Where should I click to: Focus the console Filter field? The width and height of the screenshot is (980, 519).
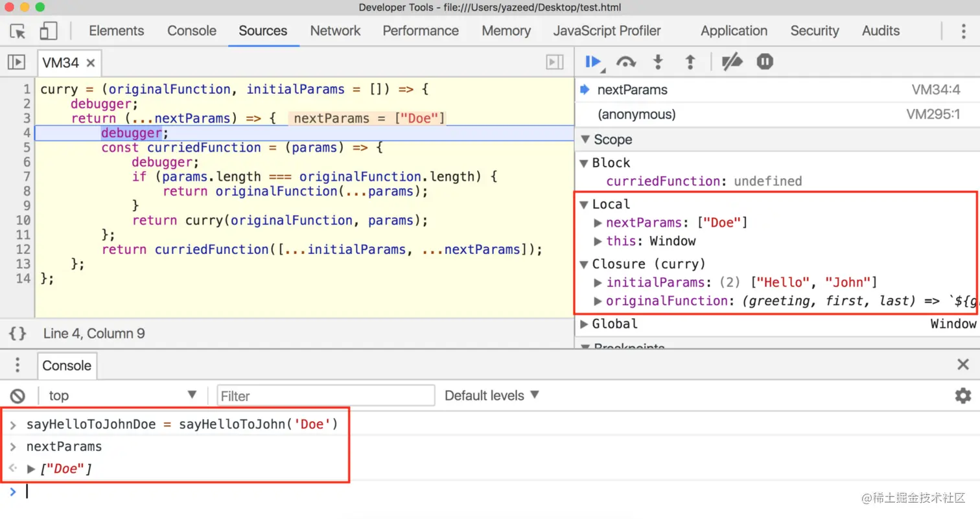[x=326, y=395]
